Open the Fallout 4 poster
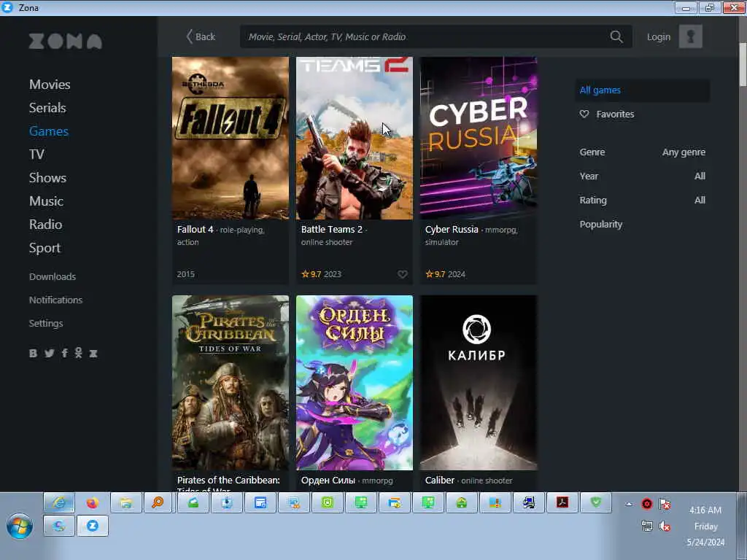This screenshot has width=747, height=560. pos(231,138)
